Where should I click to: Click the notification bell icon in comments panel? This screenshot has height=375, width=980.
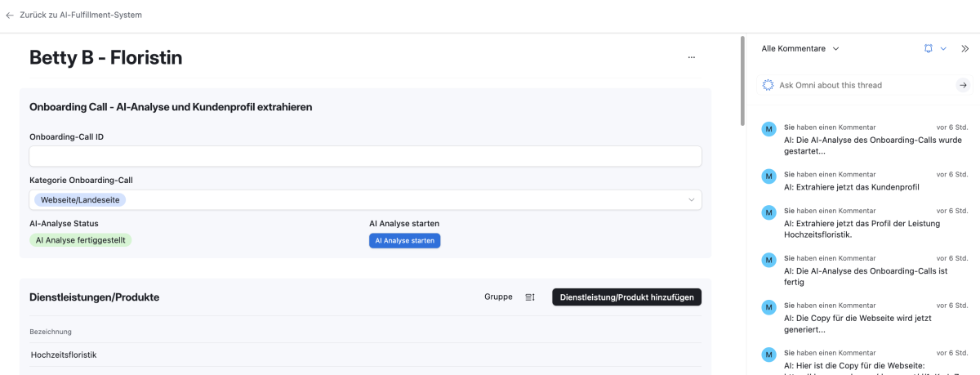(x=928, y=49)
